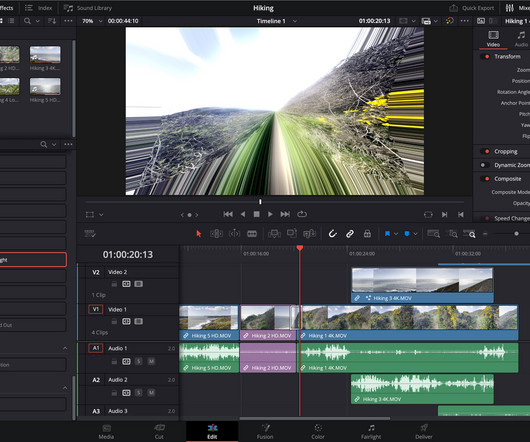This screenshot has width=530, height=442.
Task: Adjust the timeline zoom slider handle
Action: point(516,234)
